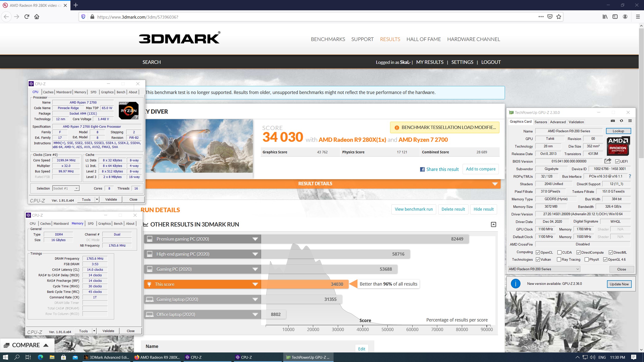
Task: Click the Facebook icon beside Share this result
Action: click(x=422, y=169)
